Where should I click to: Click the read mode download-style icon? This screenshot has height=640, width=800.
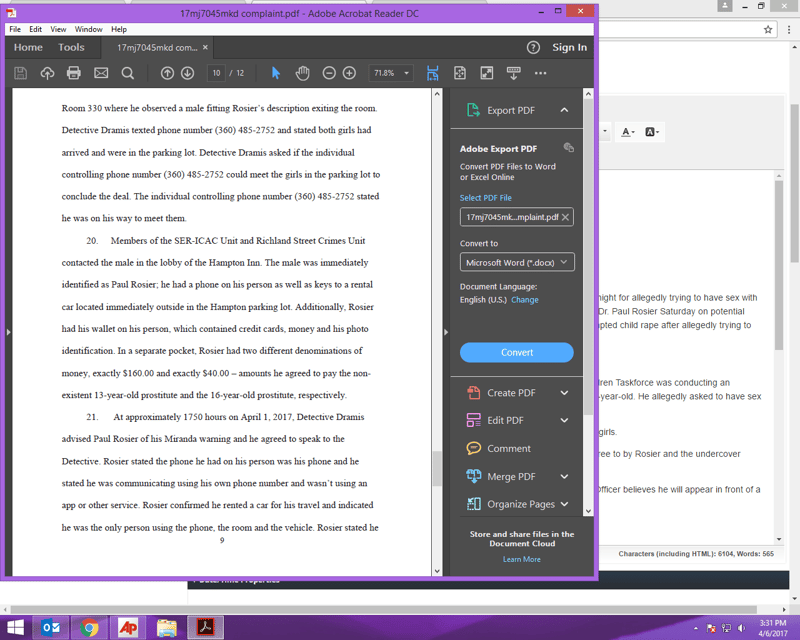click(514, 73)
